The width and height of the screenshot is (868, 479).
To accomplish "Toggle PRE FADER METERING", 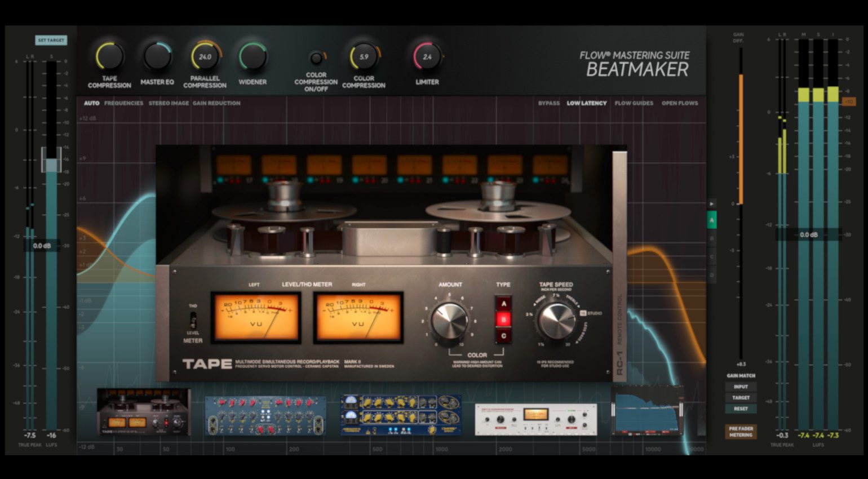I will point(740,431).
